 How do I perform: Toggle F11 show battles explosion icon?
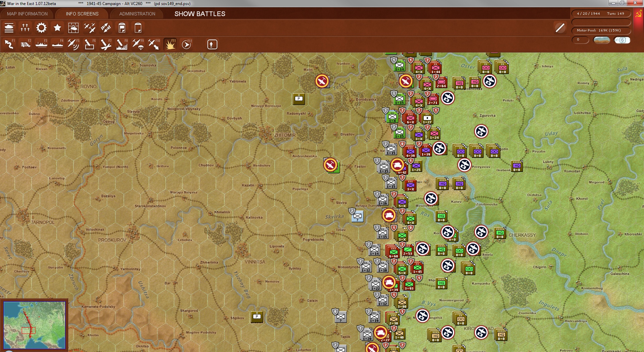pos(170,44)
